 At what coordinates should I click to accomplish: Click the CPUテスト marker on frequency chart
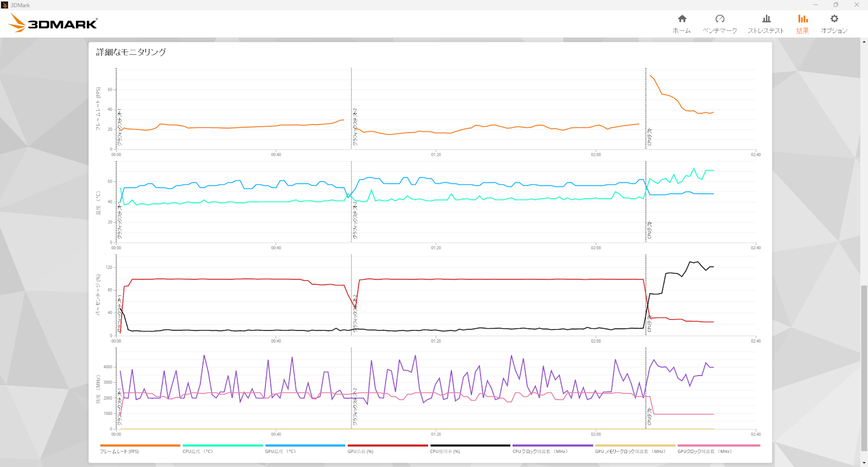click(x=649, y=416)
